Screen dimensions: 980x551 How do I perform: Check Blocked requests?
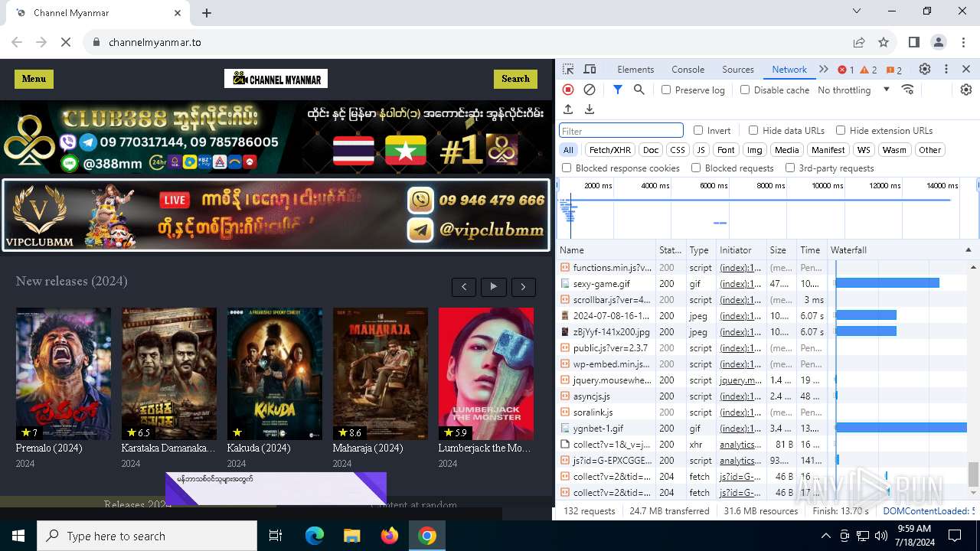(696, 168)
